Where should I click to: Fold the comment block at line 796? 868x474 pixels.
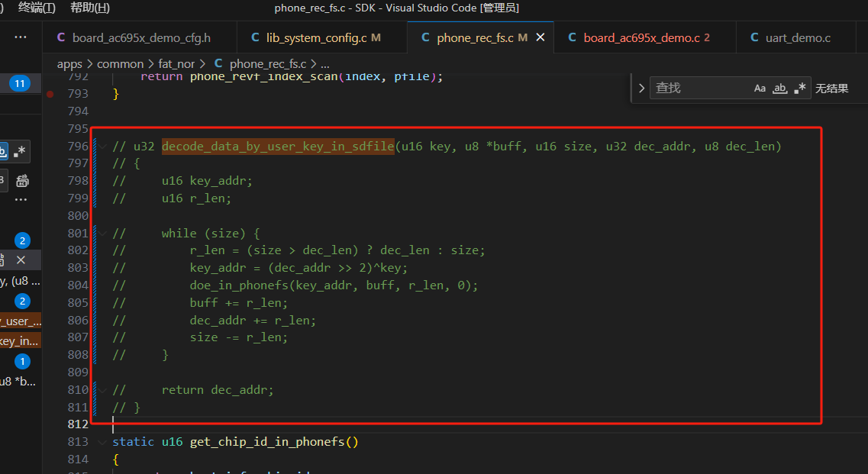point(103,147)
